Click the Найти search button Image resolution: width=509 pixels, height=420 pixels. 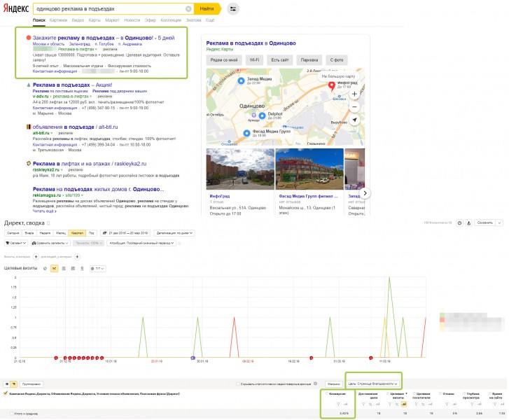(x=207, y=9)
